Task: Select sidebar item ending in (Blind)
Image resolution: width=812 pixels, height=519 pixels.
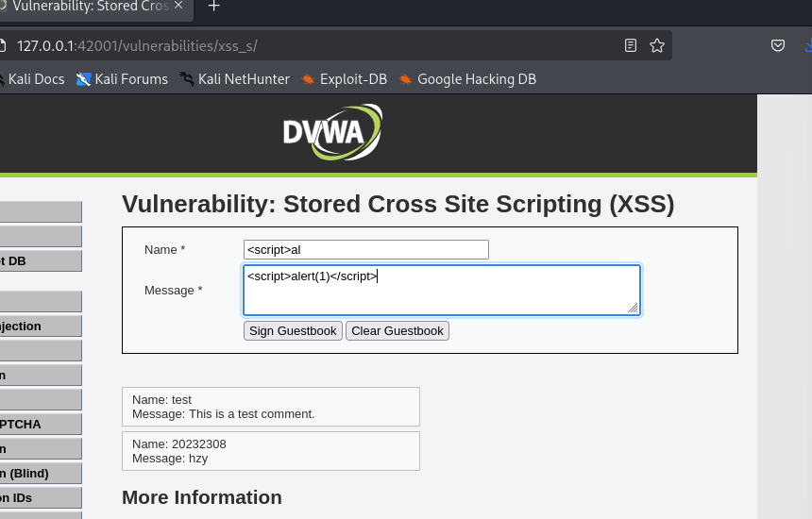Action: [x=41, y=473]
